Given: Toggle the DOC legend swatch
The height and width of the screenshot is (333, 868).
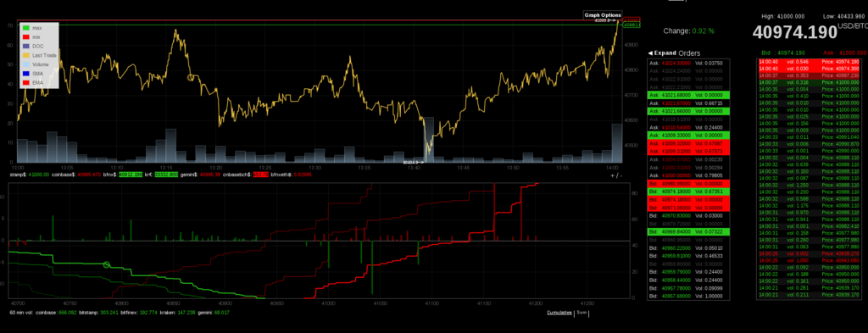Looking at the screenshot, I should tap(25, 46).
